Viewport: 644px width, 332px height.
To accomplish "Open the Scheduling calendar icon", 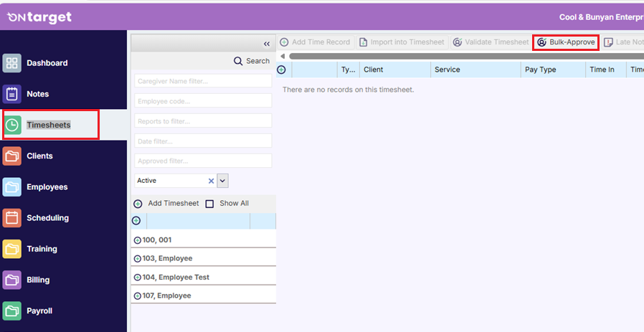I will tap(12, 218).
